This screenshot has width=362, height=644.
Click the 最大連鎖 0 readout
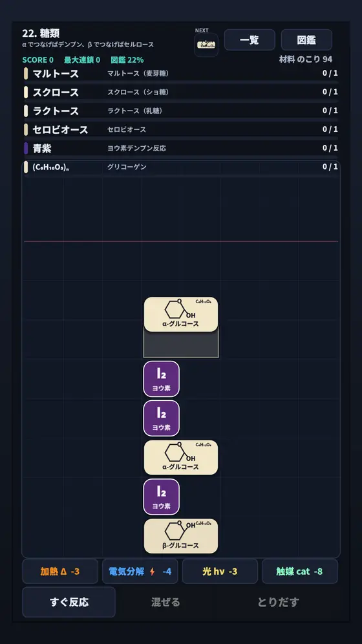pyautogui.click(x=82, y=60)
